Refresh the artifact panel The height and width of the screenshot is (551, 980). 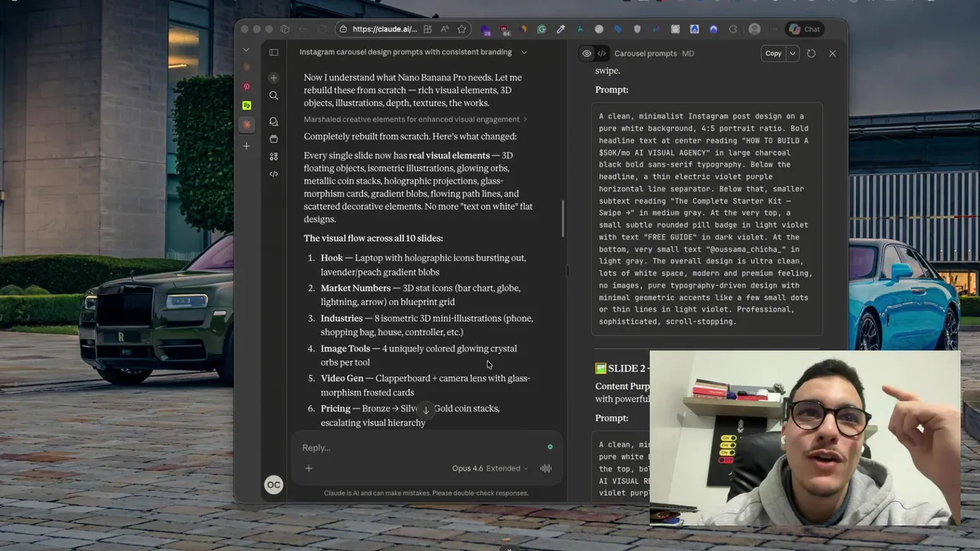tap(811, 54)
